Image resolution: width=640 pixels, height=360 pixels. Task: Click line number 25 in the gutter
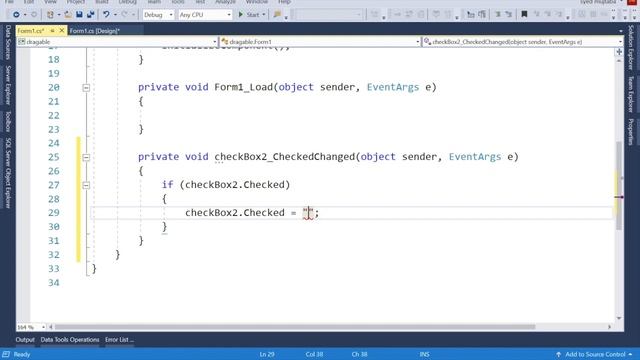(53, 157)
